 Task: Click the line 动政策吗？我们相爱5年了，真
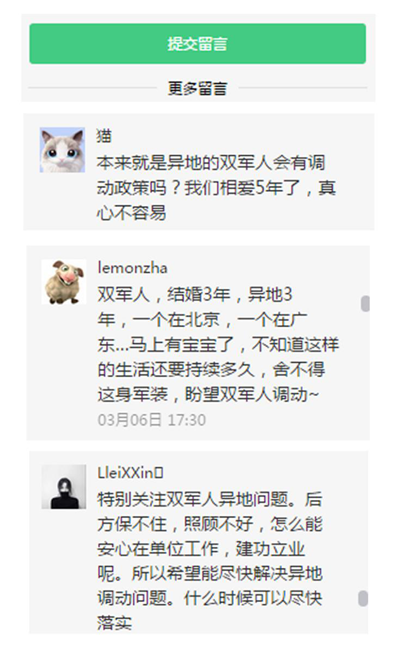point(216,188)
